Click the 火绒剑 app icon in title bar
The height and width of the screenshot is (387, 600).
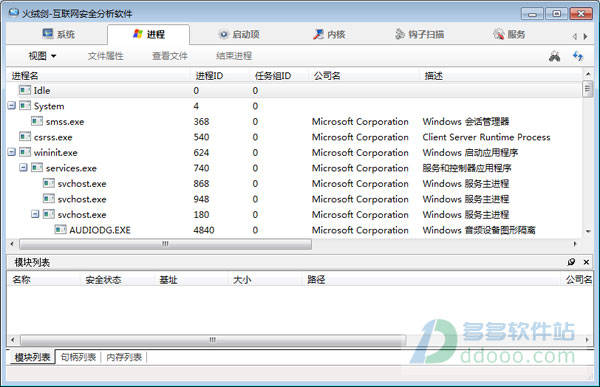point(14,13)
